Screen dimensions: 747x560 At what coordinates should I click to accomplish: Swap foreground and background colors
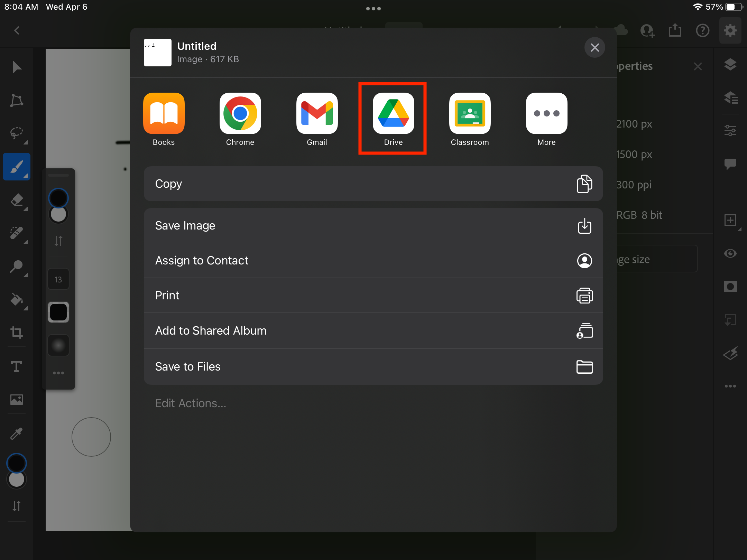click(16, 506)
